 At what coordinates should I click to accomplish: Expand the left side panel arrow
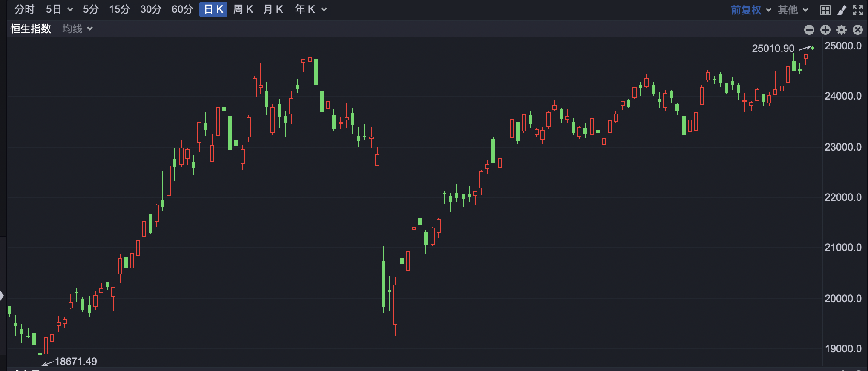2,295
